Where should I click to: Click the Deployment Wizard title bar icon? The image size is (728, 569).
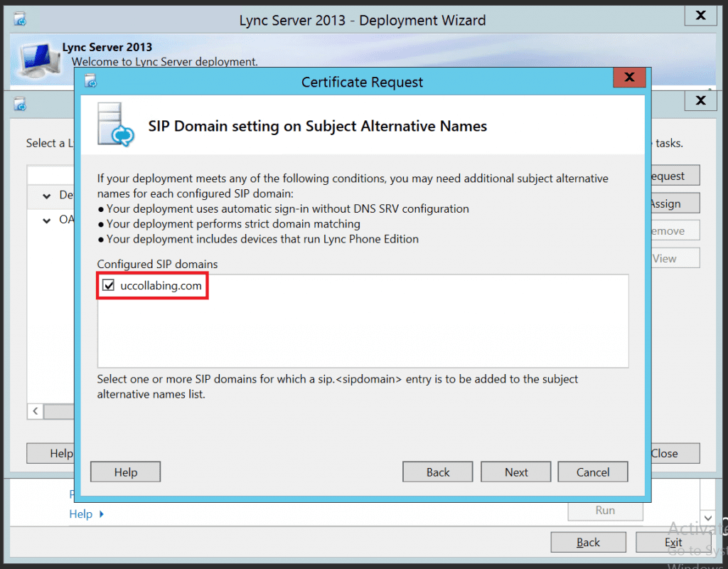pyautogui.click(x=20, y=19)
